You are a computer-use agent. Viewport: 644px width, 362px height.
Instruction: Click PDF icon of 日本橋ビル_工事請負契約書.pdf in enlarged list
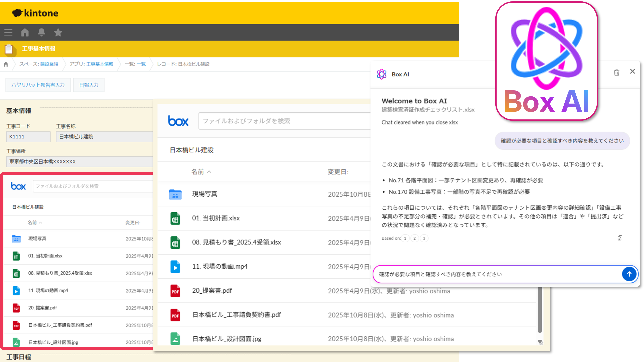[x=175, y=315]
